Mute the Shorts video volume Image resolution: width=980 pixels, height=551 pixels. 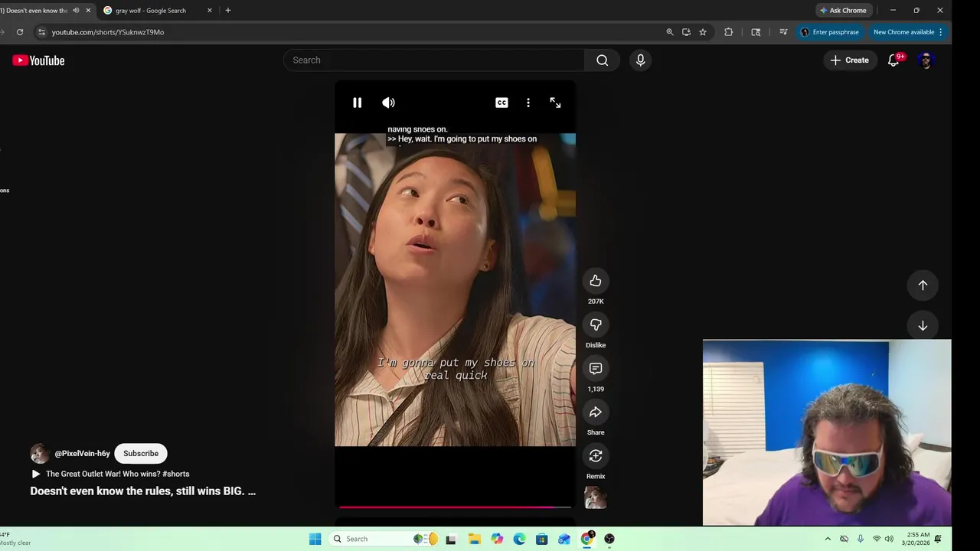point(389,103)
